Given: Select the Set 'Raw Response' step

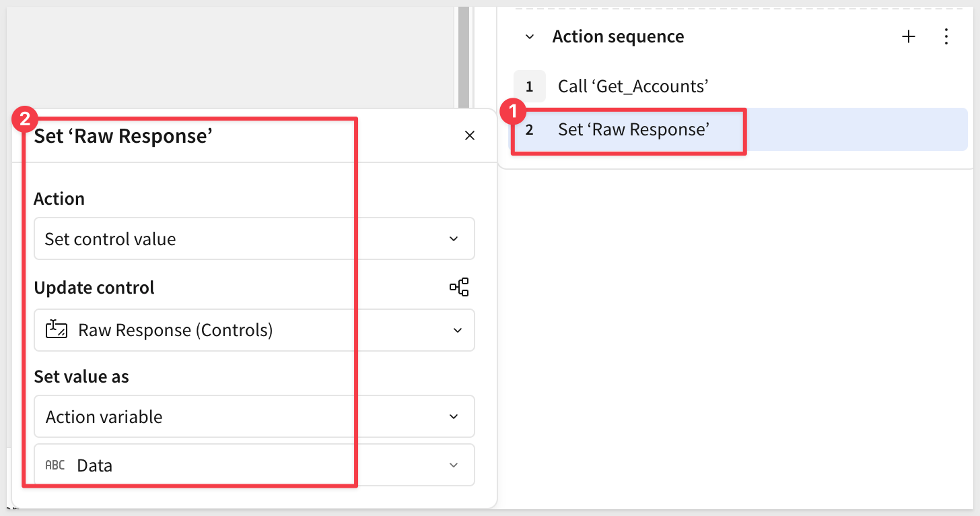Looking at the screenshot, I should coord(633,129).
